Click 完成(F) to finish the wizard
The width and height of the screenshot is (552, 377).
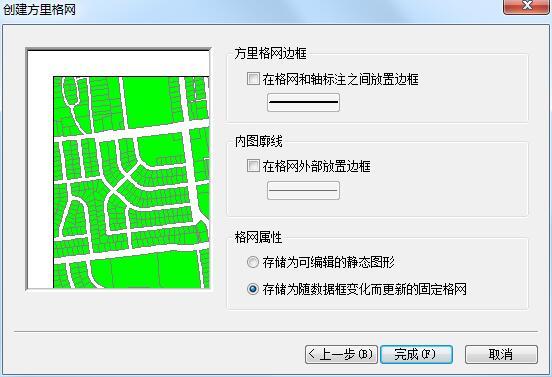[x=416, y=354]
